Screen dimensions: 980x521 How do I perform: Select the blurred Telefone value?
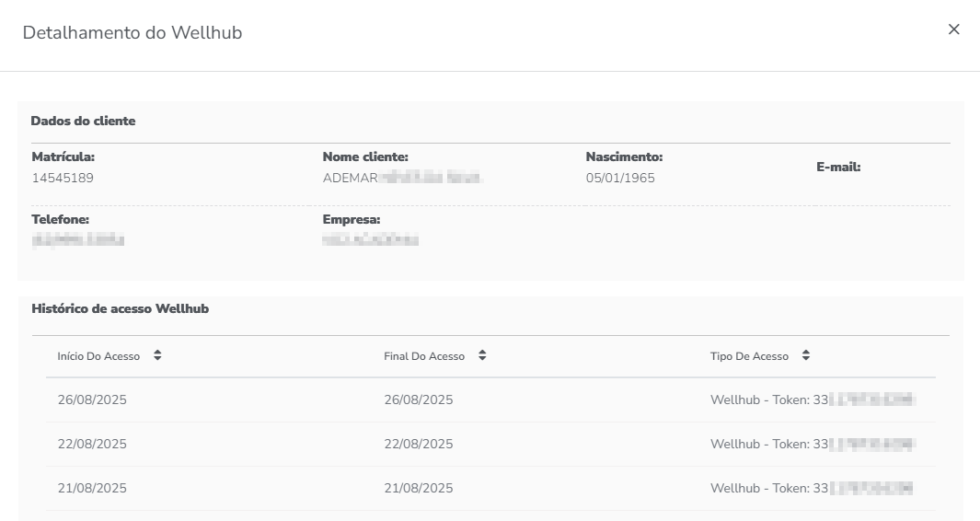[x=77, y=240]
